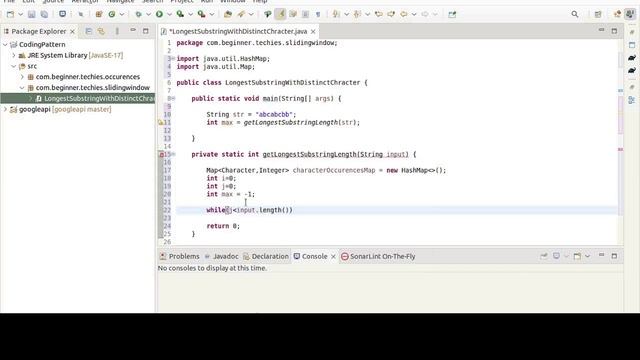Toggle Show Whitespace Characters pilcrow

(318, 14)
